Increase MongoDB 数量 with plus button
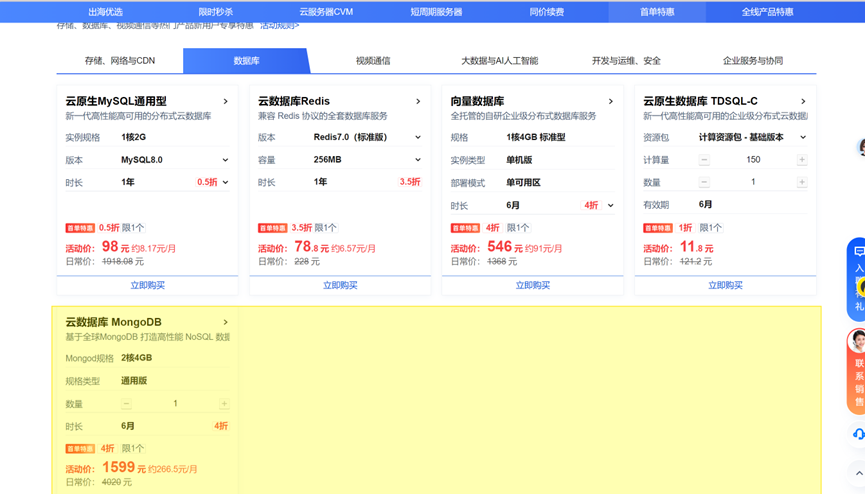Screen dimensions: 865x494 click(224, 403)
